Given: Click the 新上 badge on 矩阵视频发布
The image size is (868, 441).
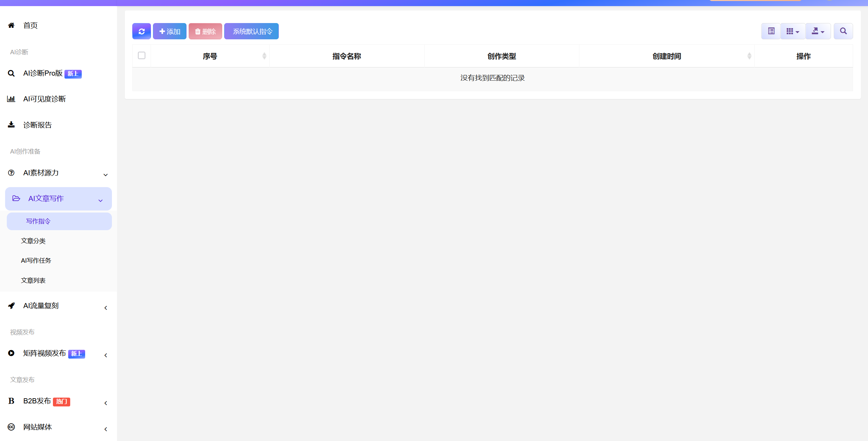Looking at the screenshot, I should tap(77, 354).
